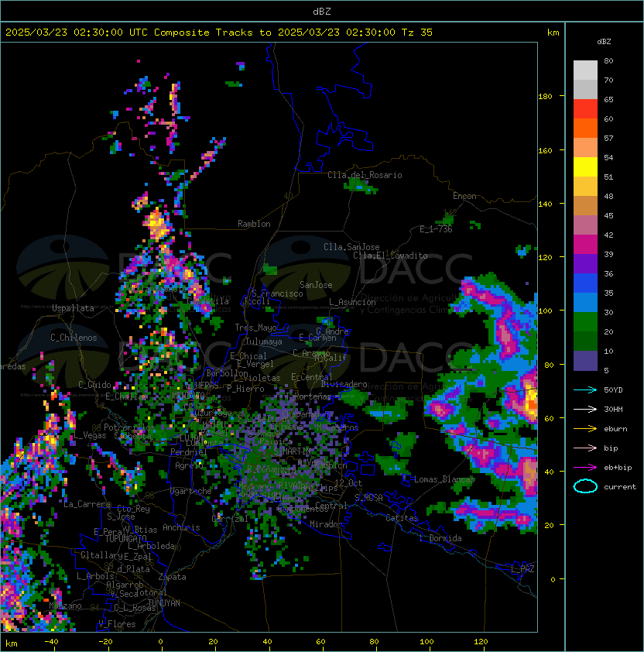Click '120' on the bottom distance axis
The width and height of the screenshot is (644, 652).
tap(481, 642)
